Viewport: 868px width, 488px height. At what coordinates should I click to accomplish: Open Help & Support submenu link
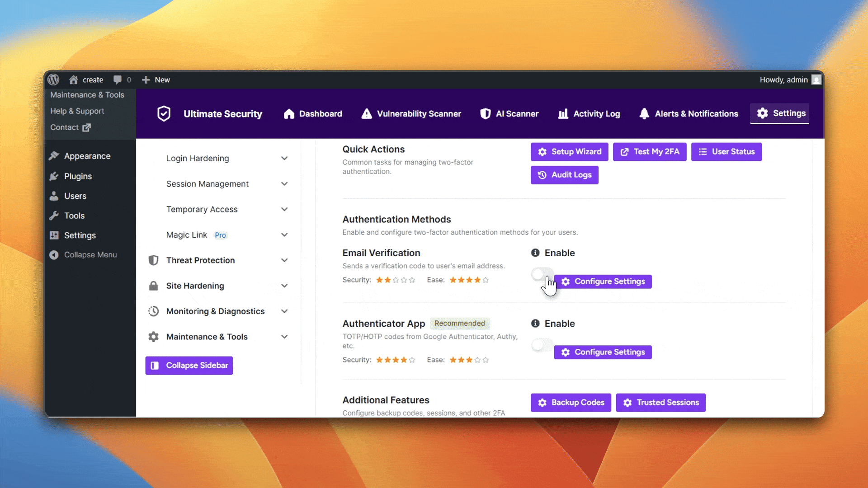[x=77, y=111]
